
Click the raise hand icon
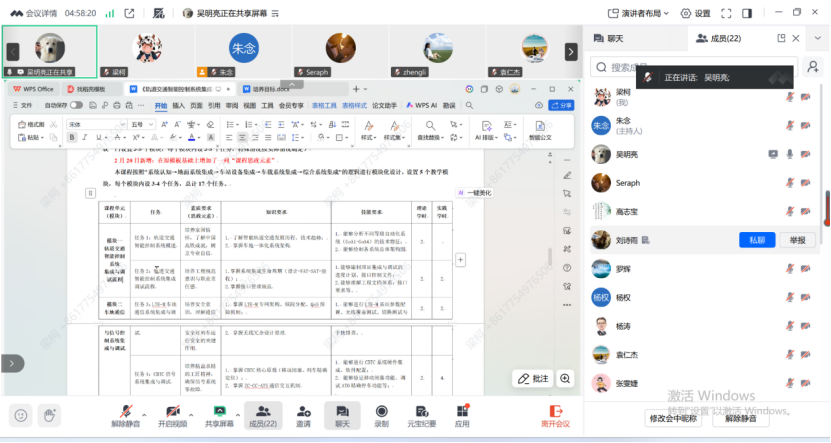(x=49, y=414)
